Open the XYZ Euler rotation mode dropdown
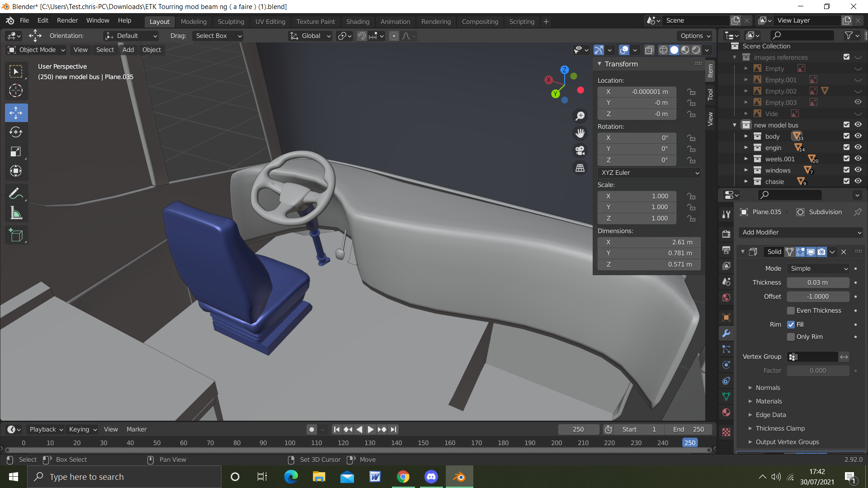 pos(649,173)
